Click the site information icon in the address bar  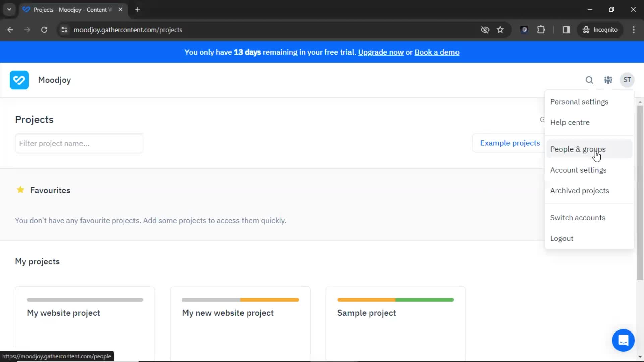click(64, 30)
